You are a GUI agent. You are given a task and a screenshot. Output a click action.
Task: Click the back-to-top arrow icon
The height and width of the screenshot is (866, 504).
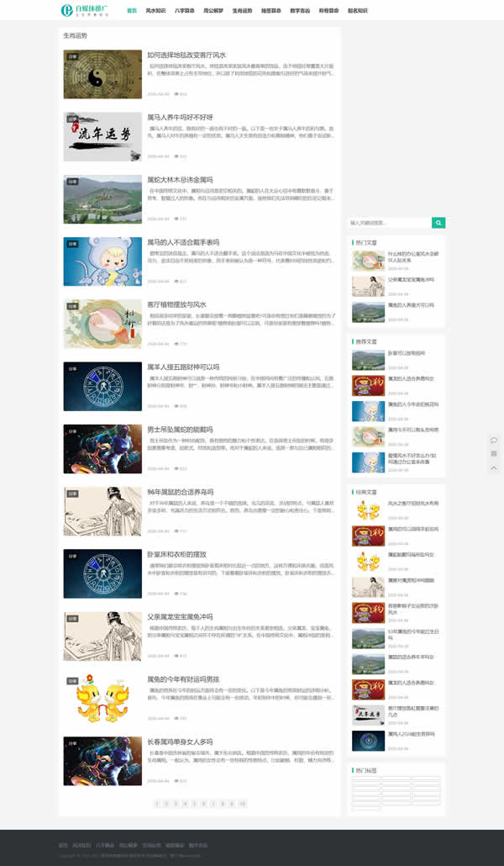(x=494, y=468)
